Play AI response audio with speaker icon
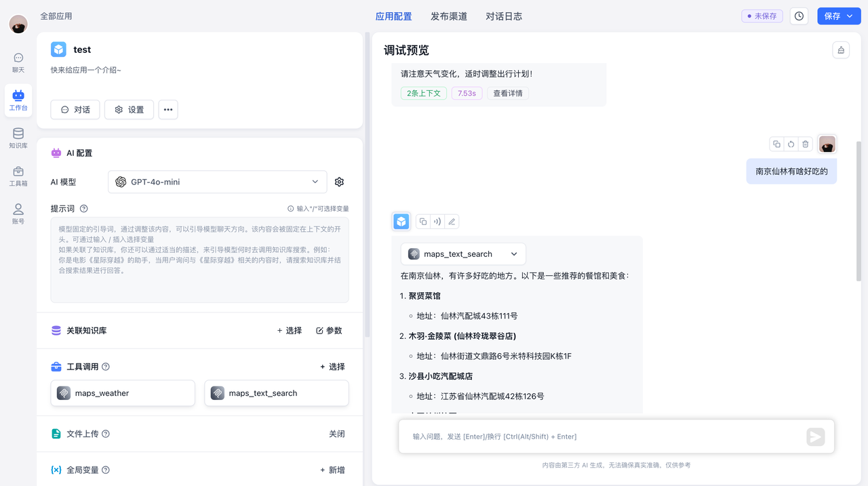This screenshot has height=486, width=868. point(437,222)
